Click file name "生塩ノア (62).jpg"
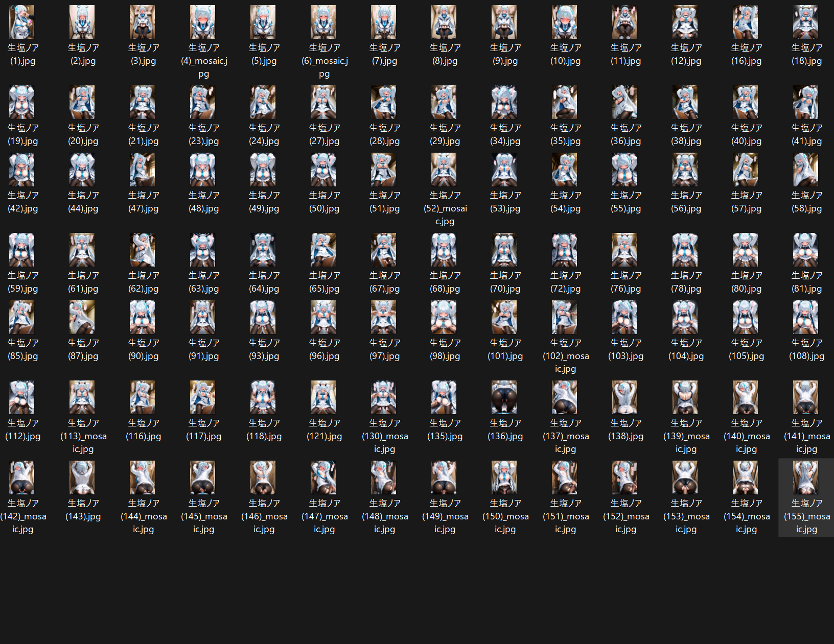This screenshot has height=644, width=834. 143,282
